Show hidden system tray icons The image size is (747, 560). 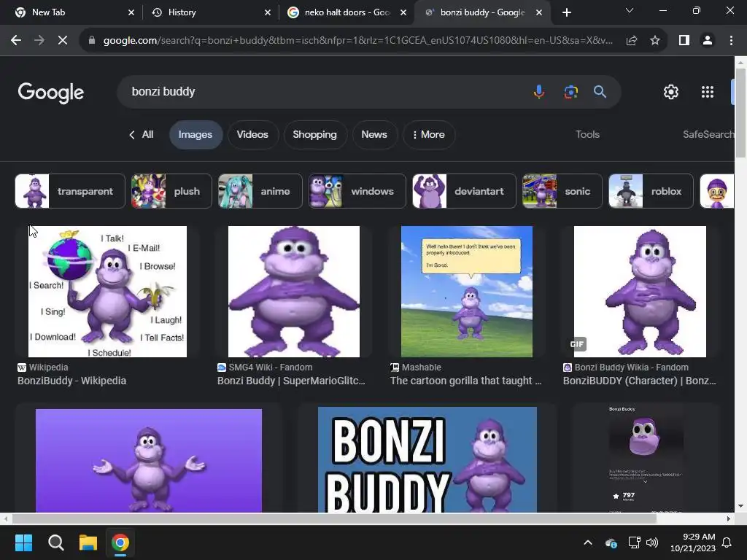coord(588,542)
